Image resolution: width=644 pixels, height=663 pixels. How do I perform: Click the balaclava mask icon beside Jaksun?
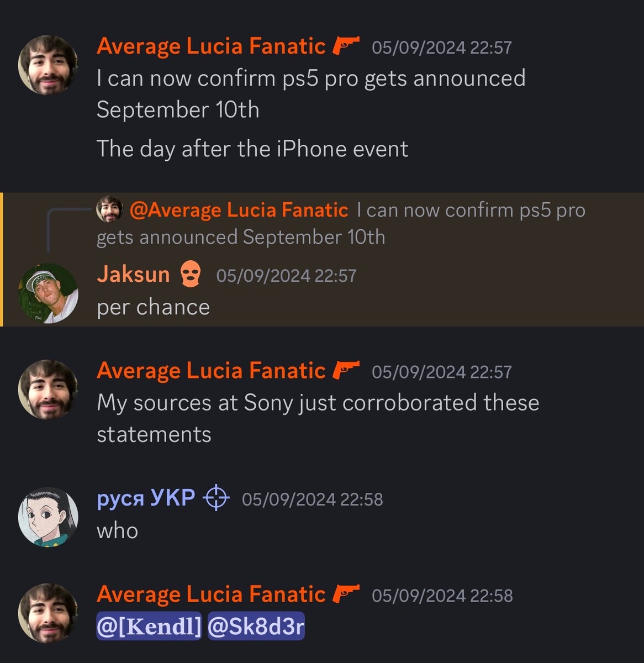tap(191, 275)
